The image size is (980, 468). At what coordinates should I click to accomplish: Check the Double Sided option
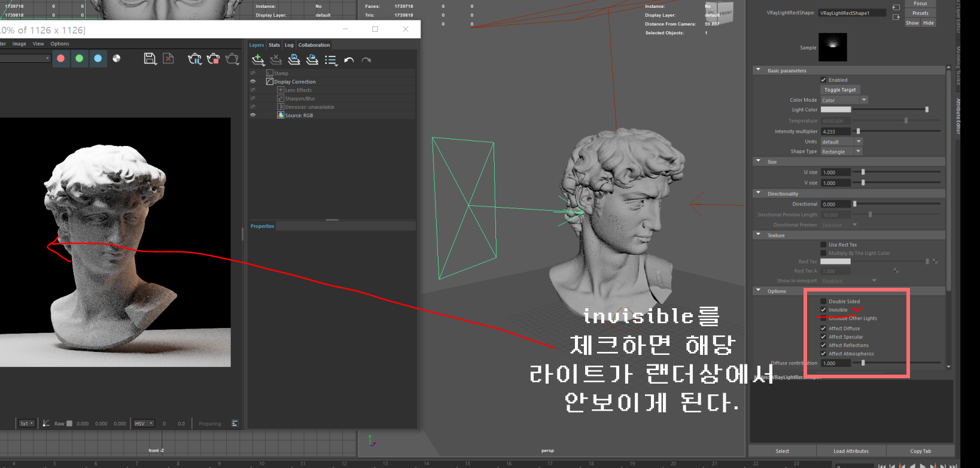tap(823, 301)
